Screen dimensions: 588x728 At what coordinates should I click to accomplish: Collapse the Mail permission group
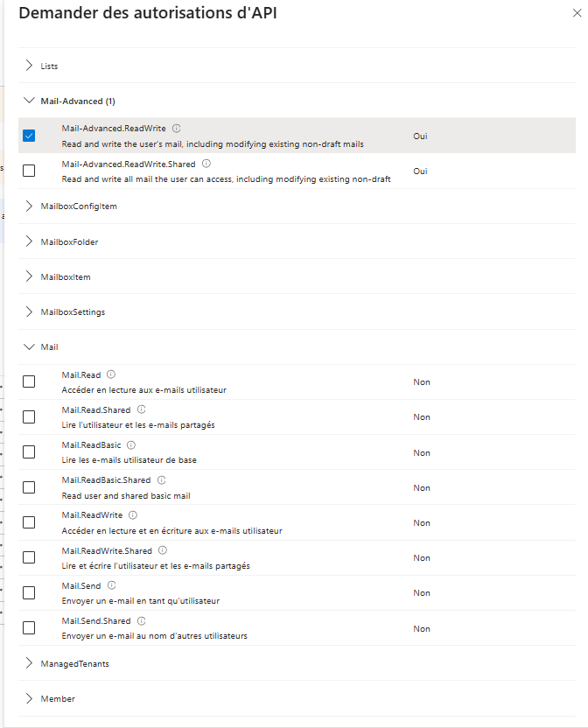coord(30,346)
